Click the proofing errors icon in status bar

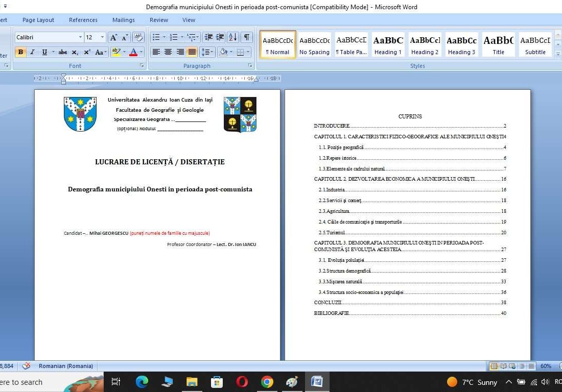pos(27,366)
